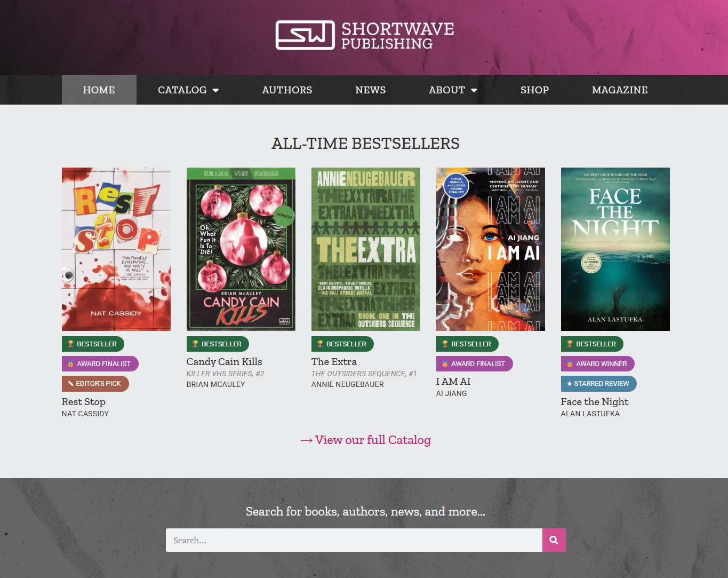728x578 pixels.
Task: Expand the Catalog dropdown menu
Action: tap(188, 90)
